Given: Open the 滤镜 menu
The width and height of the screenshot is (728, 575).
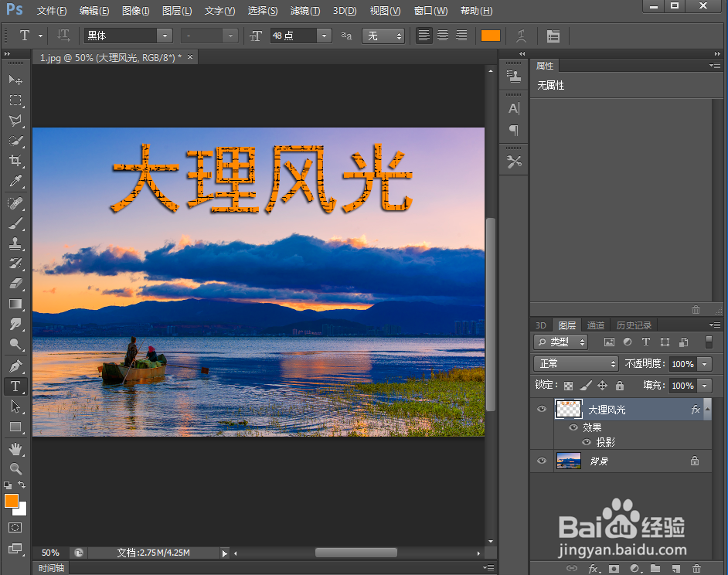Looking at the screenshot, I should [304, 10].
